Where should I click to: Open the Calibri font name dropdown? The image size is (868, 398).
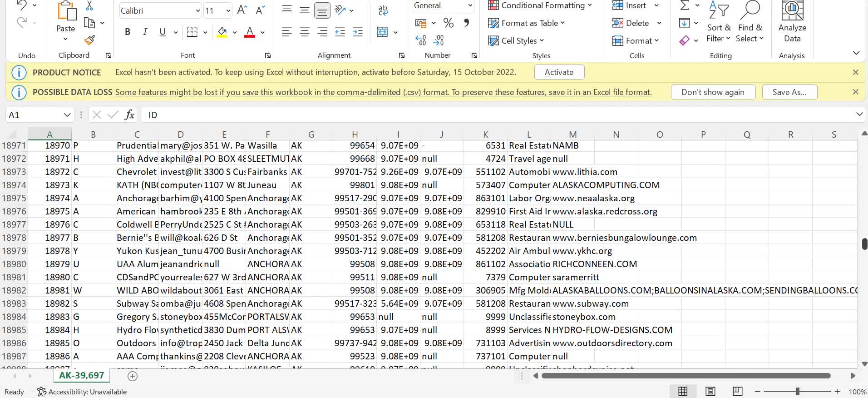coord(197,10)
